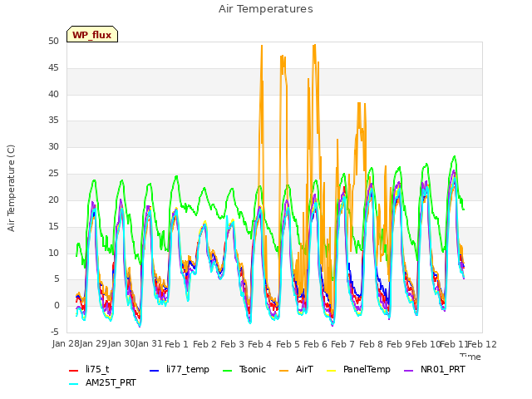Click the red li75_t legend color marker

point(74,371)
